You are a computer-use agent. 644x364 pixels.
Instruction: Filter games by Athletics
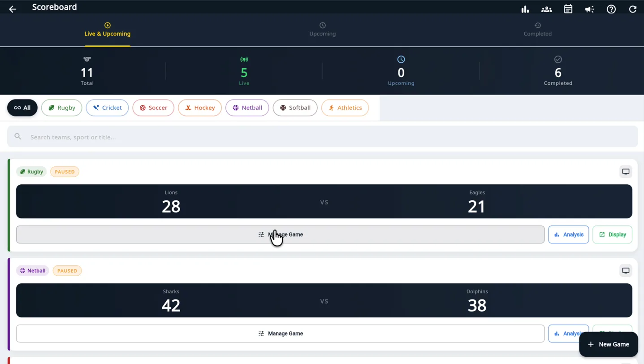pyautogui.click(x=345, y=108)
